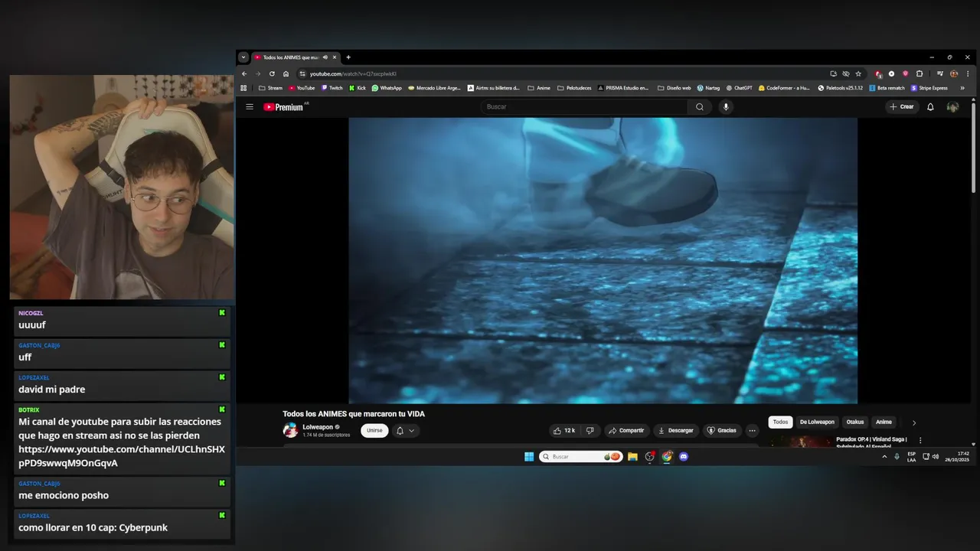Open Chrome extensions puzzle icon
Screen dimensions: 980x551
(920, 74)
